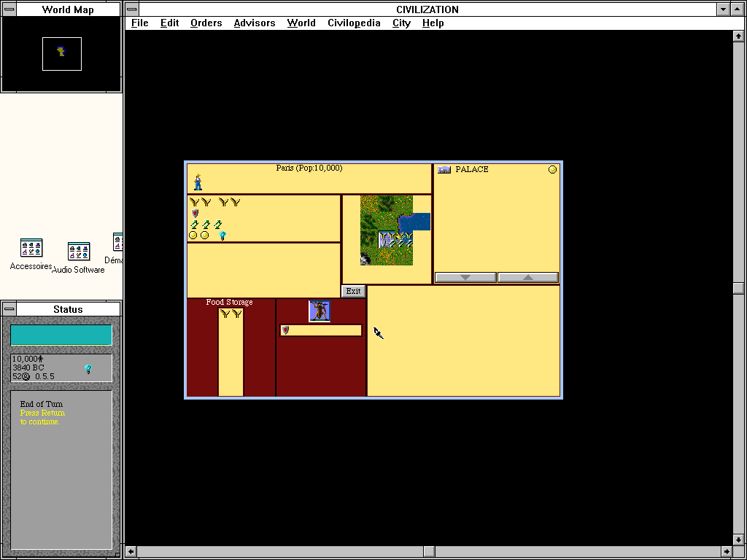The width and height of the screenshot is (747, 560).
Task: Open the Advisors menu
Action: 255,23
